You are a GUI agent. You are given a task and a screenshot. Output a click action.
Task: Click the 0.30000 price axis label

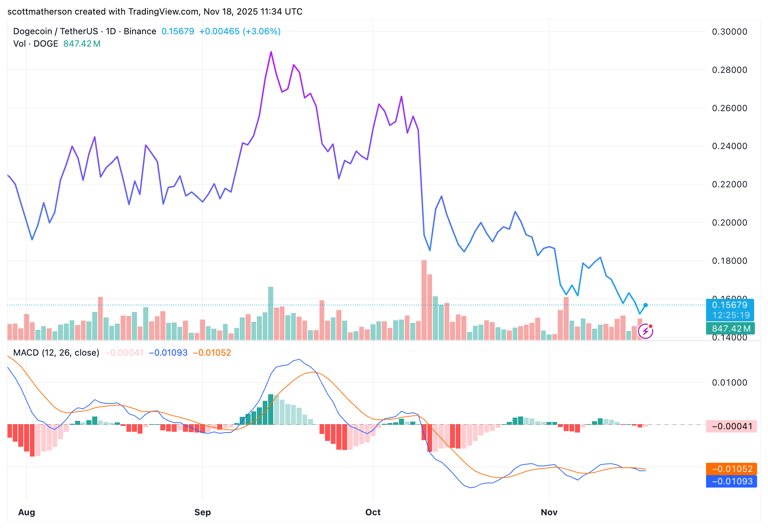(x=729, y=32)
